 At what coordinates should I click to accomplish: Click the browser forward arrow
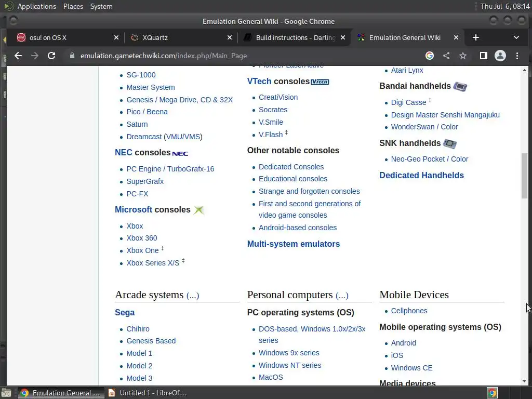point(35,56)
